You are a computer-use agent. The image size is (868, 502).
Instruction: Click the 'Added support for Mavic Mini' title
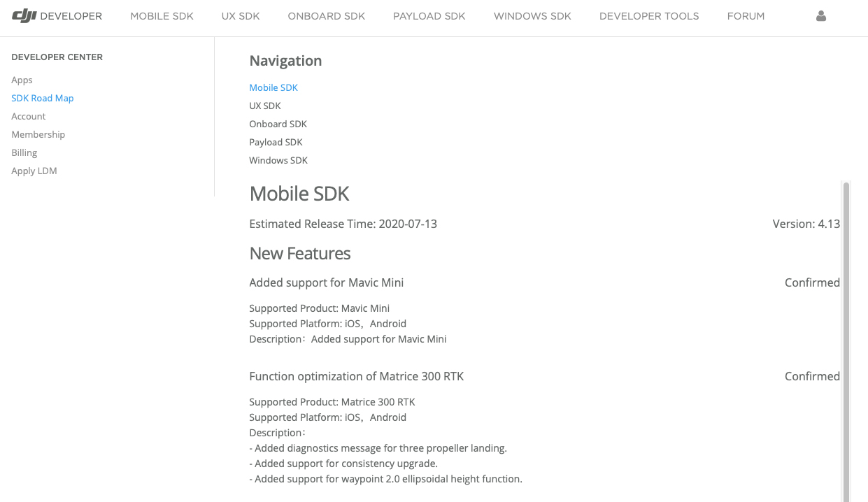327,282
